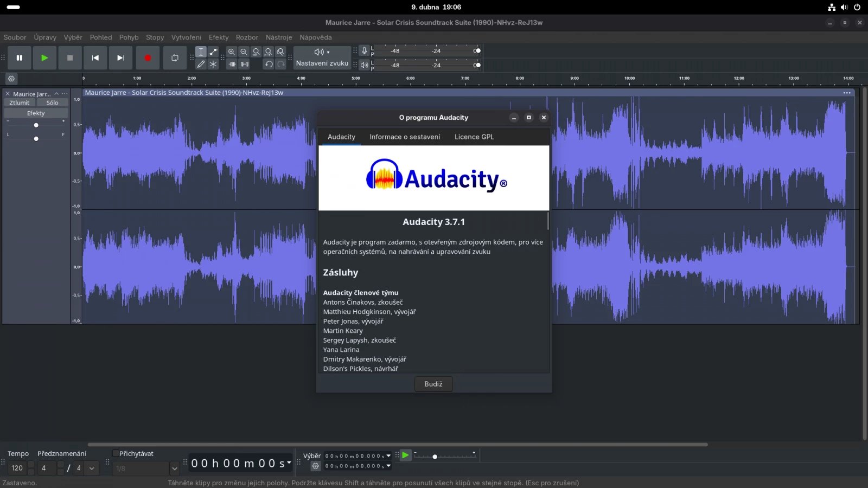Image resolution: width=868 pixels, height=488 pixels.
Task: Toggle Ztlumit (mute) on the track
Action: [20, 102]
